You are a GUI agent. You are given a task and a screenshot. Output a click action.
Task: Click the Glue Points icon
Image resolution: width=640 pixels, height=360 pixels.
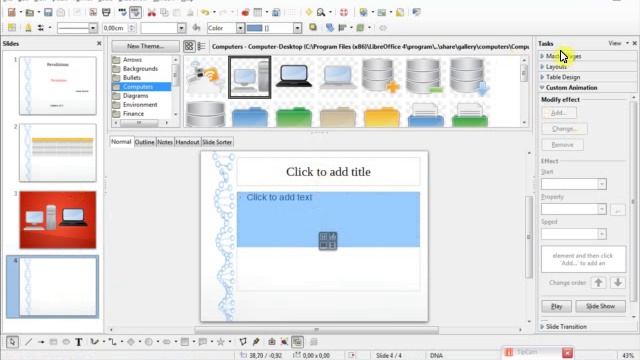(x=256, y=342)
